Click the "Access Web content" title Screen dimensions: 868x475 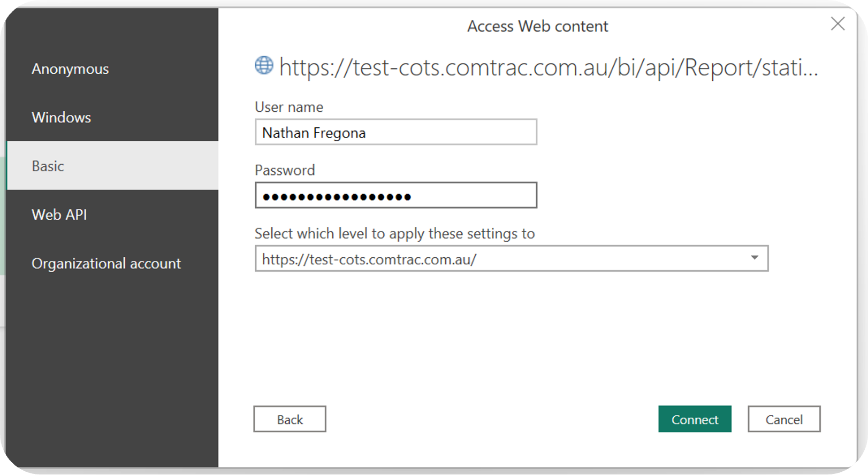537,26
